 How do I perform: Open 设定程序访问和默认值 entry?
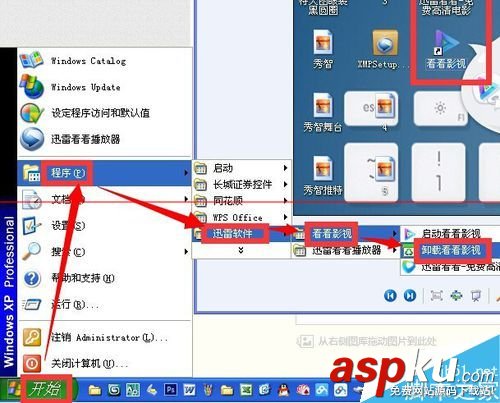pyautogui.click(x=105, y=113)
